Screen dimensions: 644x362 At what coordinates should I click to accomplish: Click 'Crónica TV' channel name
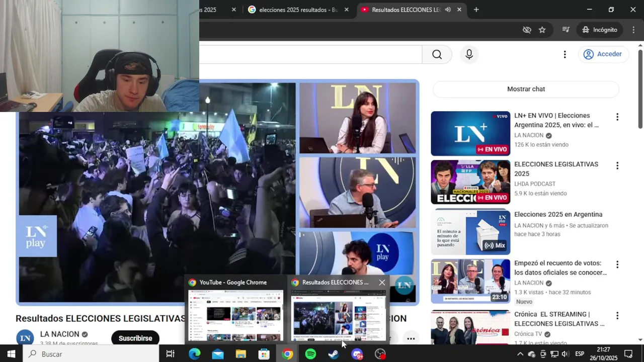tap(528, 334)
